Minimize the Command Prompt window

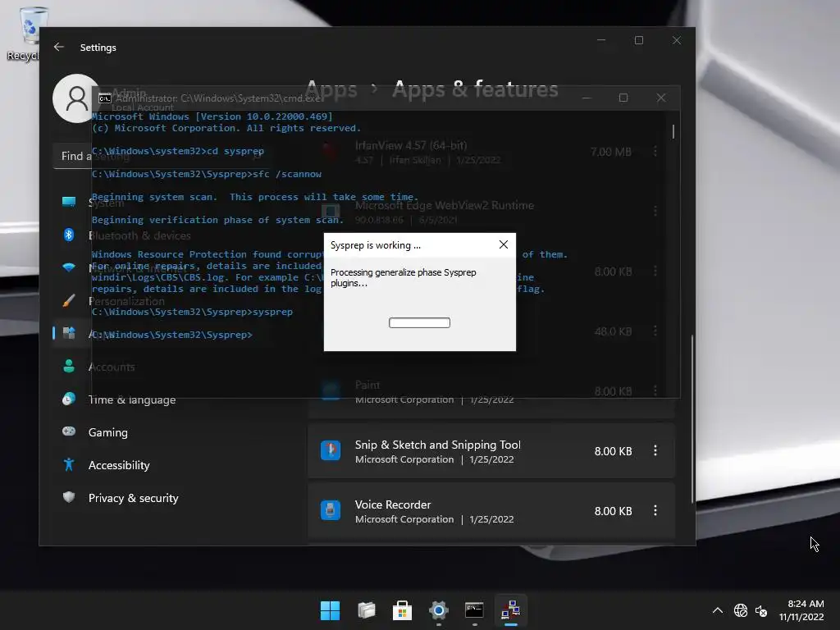tap(587, 98)
